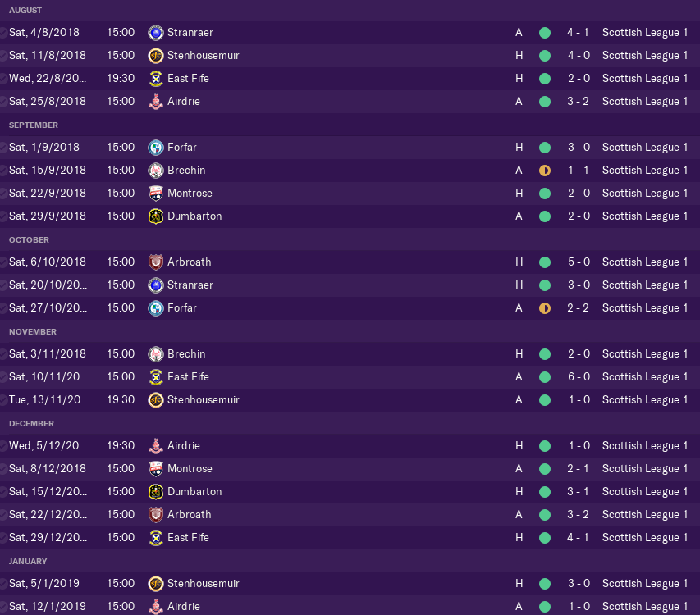
Task: Click the East Fife crest on 22/8 fixture
Action: click(x=156, y=79)
